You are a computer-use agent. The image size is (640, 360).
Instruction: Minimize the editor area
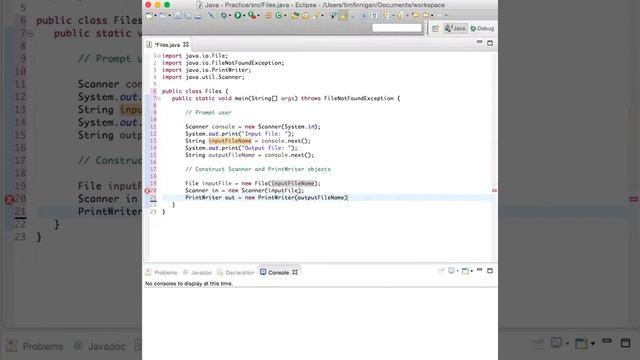pos(480,42)
